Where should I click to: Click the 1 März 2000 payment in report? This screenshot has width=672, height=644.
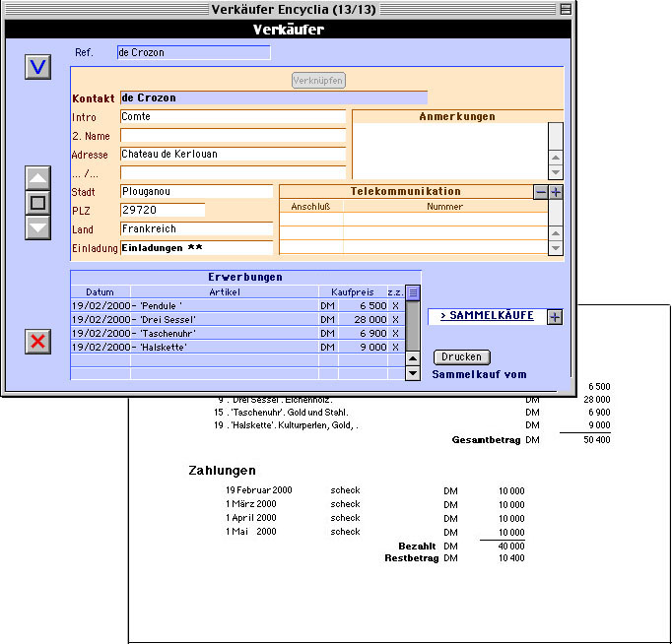coord(251,504)
